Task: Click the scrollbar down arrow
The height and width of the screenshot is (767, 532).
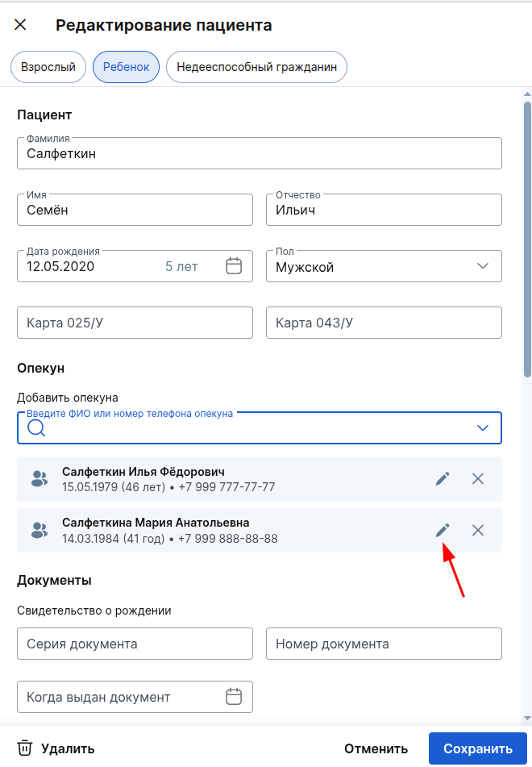Action: pyautogui.click(x=527, y=718)
